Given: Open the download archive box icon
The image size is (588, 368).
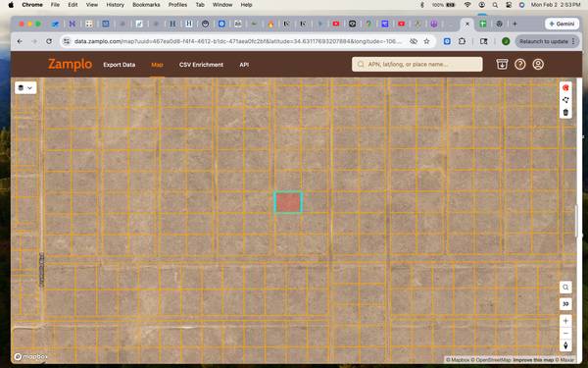Looking at the screenshot, I should coord(502,64).
